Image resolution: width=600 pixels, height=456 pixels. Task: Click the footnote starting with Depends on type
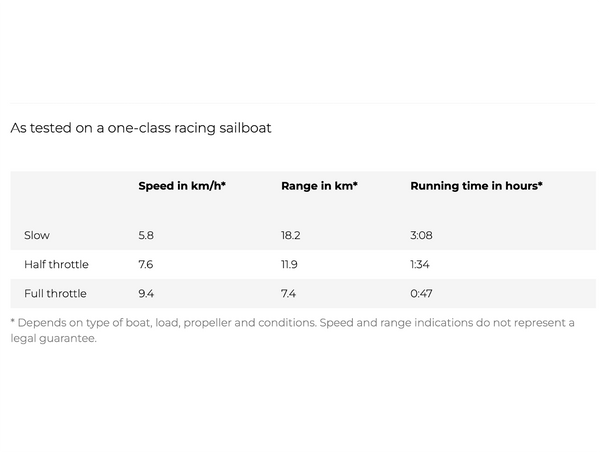292,331
